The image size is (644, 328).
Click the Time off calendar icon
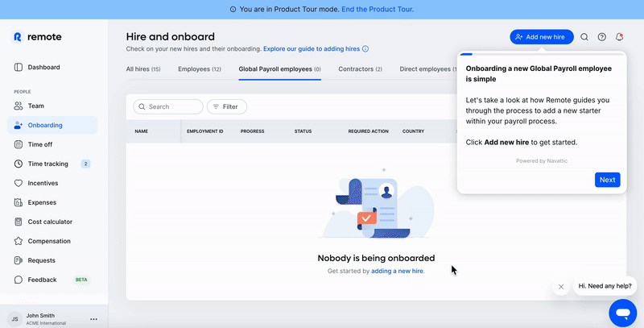click(18, 144)
